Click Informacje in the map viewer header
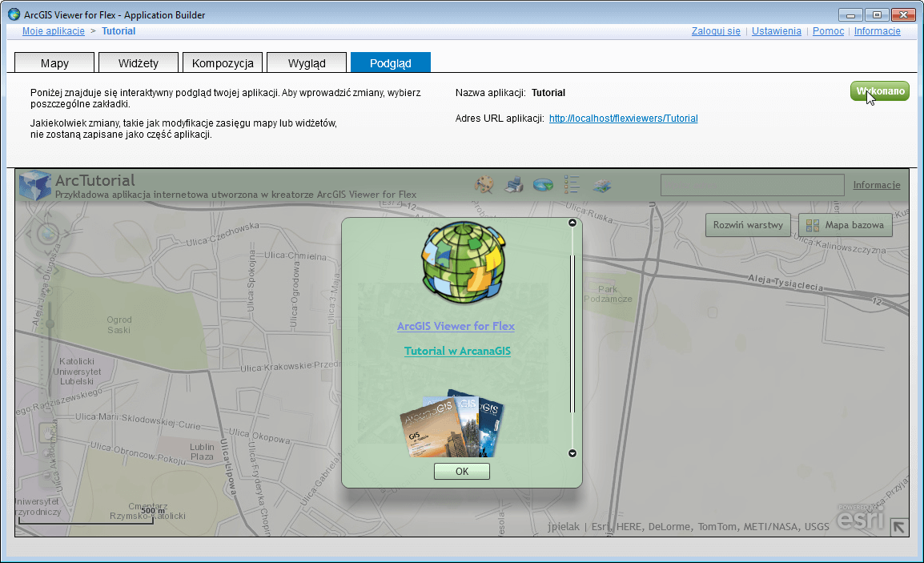 (x=877, y=185)
